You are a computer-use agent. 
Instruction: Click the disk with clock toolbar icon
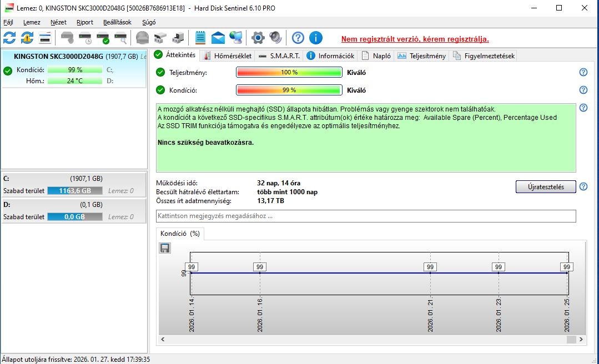85,38
